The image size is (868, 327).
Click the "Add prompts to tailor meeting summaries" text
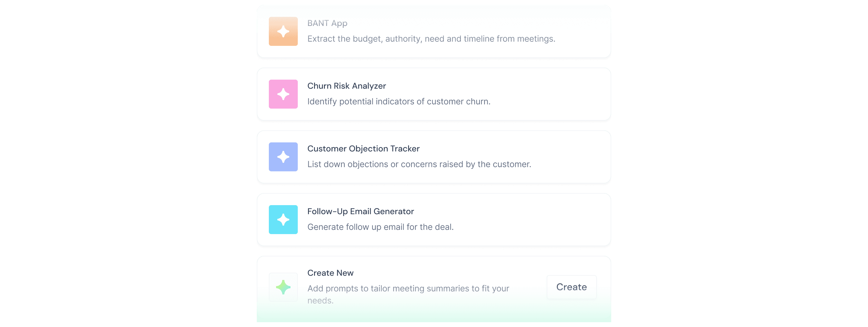pyautogui.click(x=408, y=289)
